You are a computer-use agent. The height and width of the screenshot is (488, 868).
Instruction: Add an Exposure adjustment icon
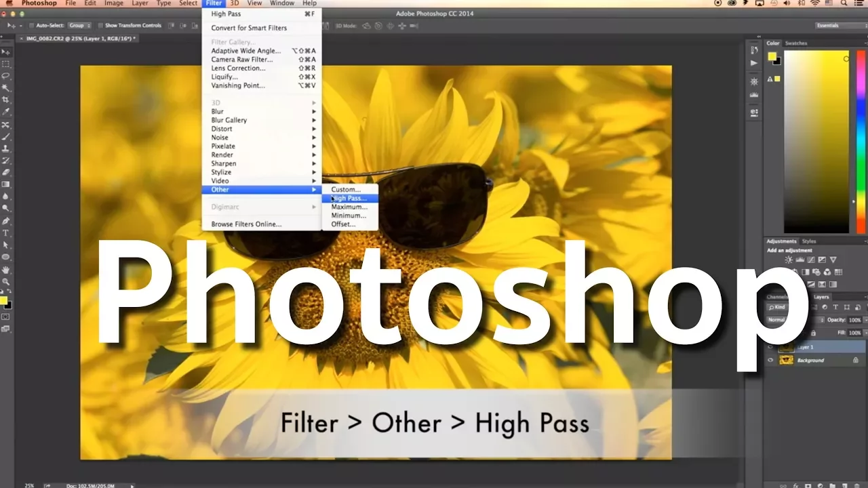coord(822,260)
